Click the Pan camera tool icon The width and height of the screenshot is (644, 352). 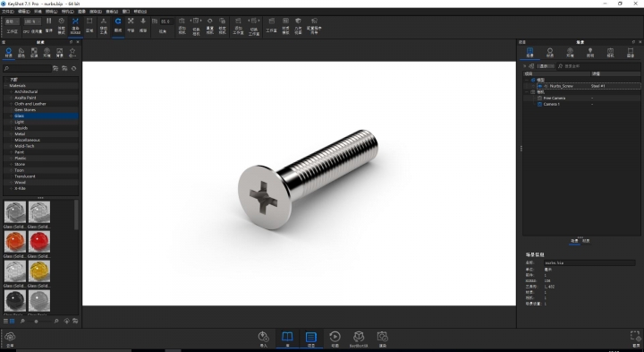point(131,25)
